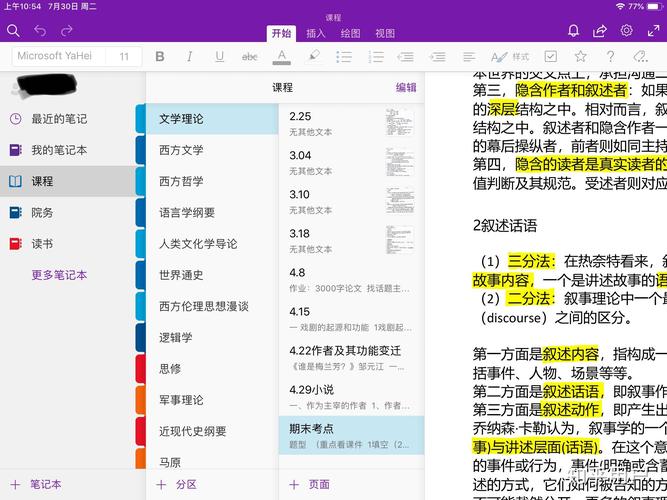This screenshot has height=500, width=667.
Task: Open more tags menu
Action: (640, 56)
